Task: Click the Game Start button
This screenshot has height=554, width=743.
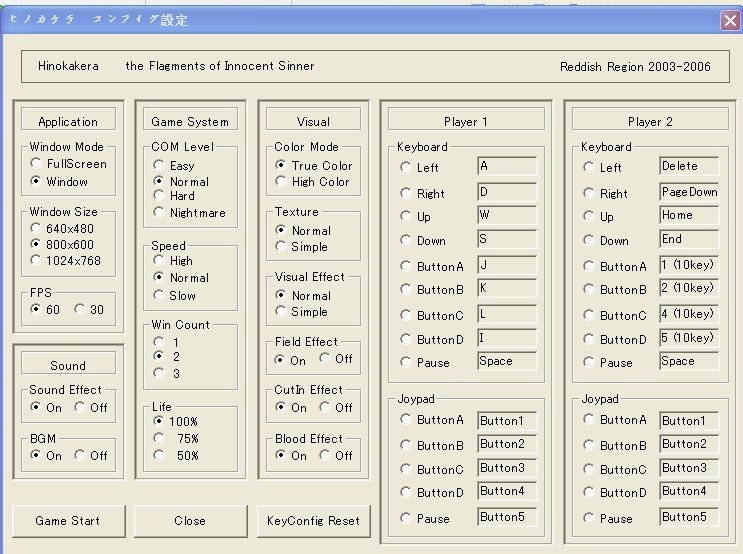Action: click(67, 521)
